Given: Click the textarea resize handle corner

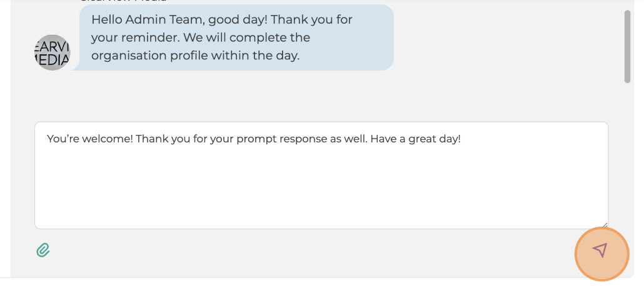Looking at the screenshot, I should (x=604, y=225).
